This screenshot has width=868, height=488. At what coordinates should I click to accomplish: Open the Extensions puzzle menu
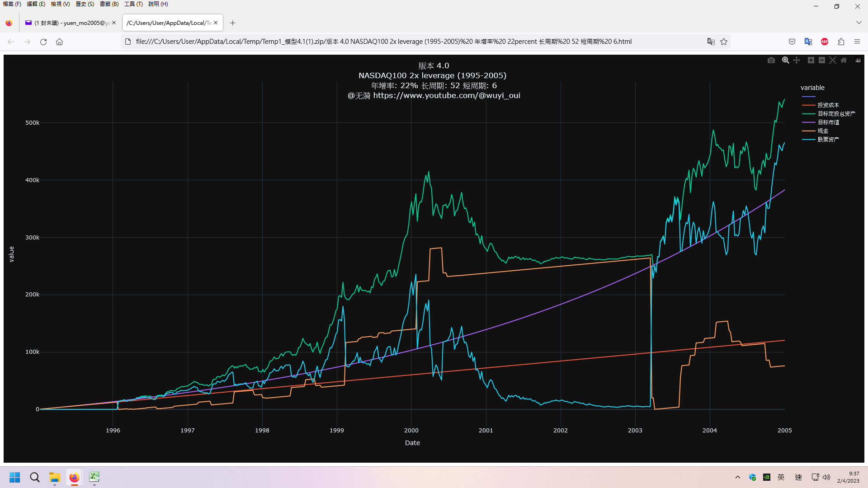coord(841,42)
